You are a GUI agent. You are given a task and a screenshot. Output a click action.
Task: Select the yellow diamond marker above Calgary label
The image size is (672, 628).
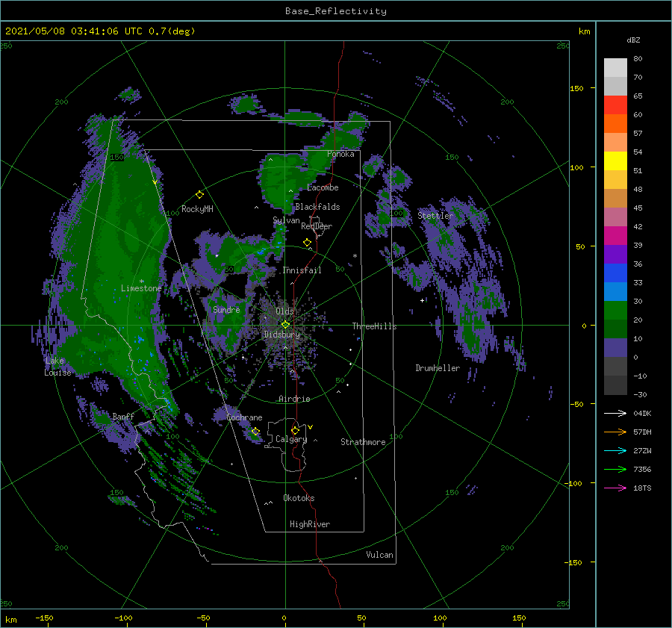click(295, 430)
